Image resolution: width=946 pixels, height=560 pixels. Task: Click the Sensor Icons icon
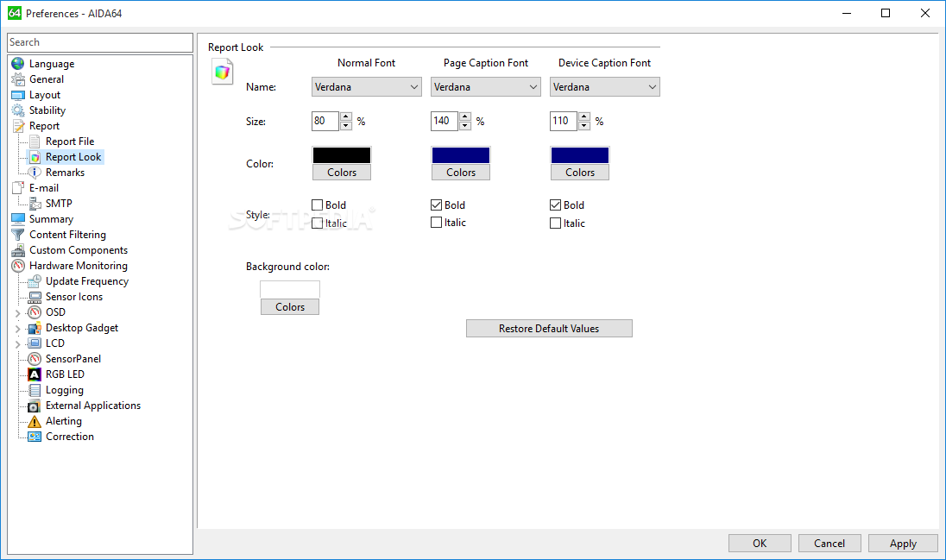[35, 297]
